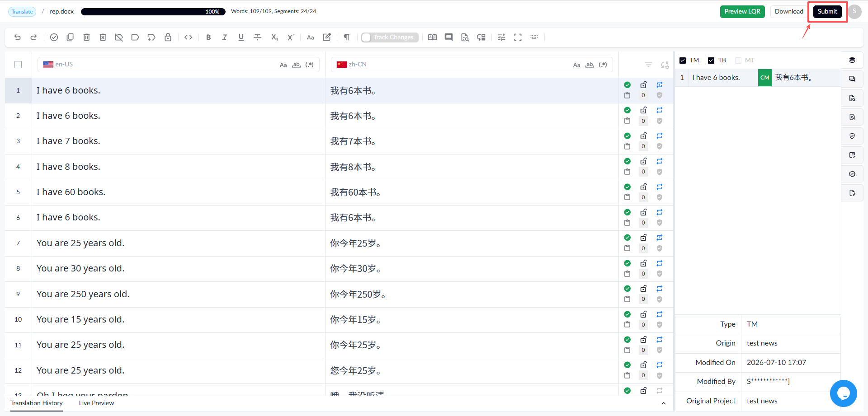Click the lock icon of segment 7
Screen dimensions: 868x416
[x=643, y=238]
